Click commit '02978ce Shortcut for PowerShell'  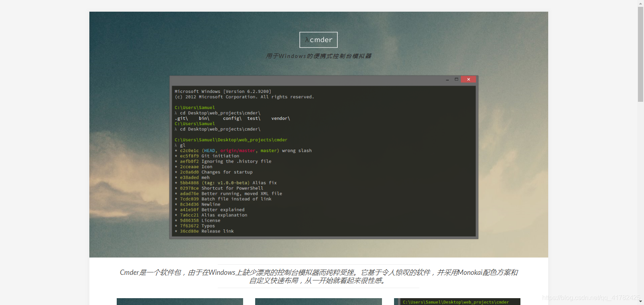point(219,188)
